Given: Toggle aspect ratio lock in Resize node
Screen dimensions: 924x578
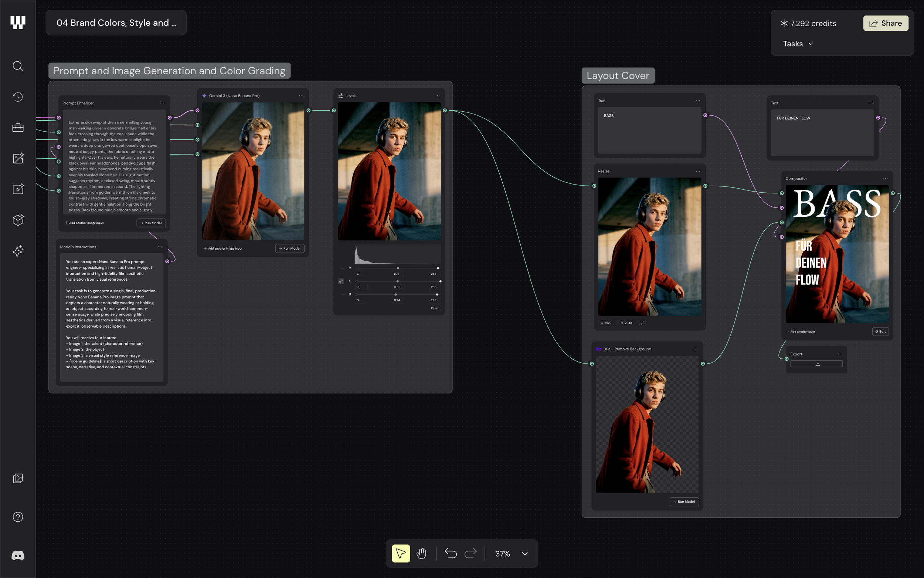Looking at the screenshot, I should [x=642, y=323].
